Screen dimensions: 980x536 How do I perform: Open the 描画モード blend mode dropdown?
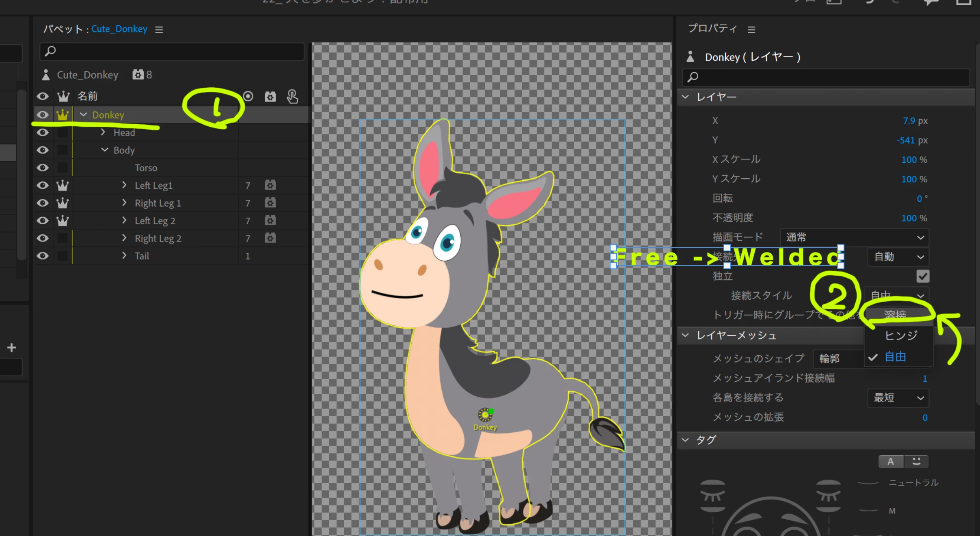tap(854, 238)
